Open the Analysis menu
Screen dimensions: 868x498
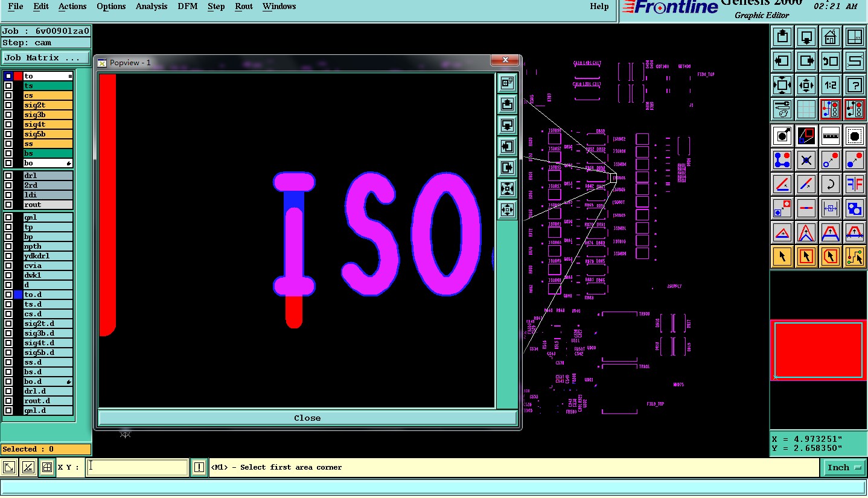click(x=152, y=6)
